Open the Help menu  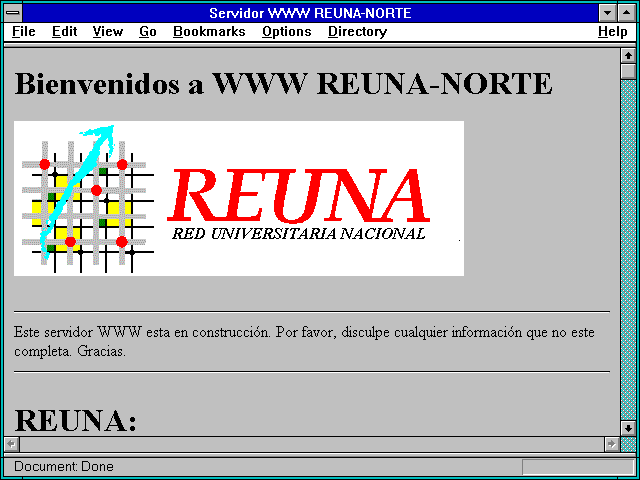[612, 32]
